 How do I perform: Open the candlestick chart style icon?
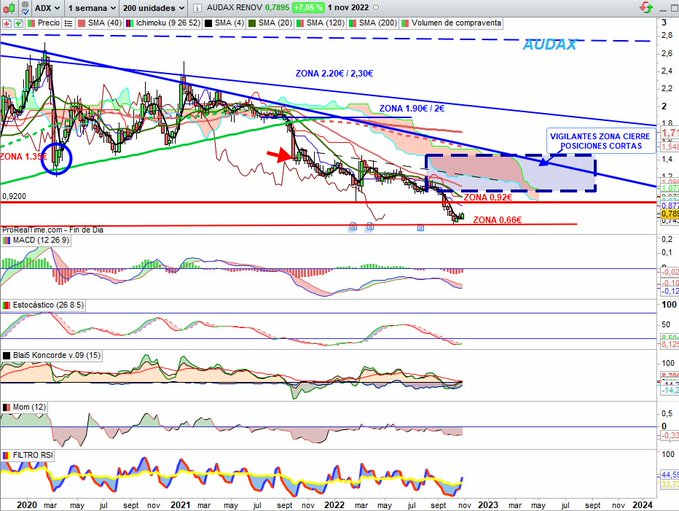click(x=10, y=8)
